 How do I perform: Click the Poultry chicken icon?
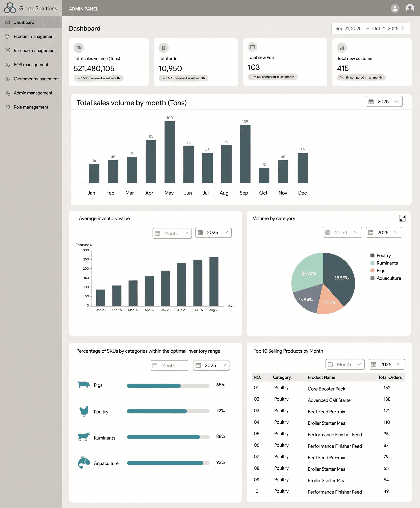coord(84,411)
